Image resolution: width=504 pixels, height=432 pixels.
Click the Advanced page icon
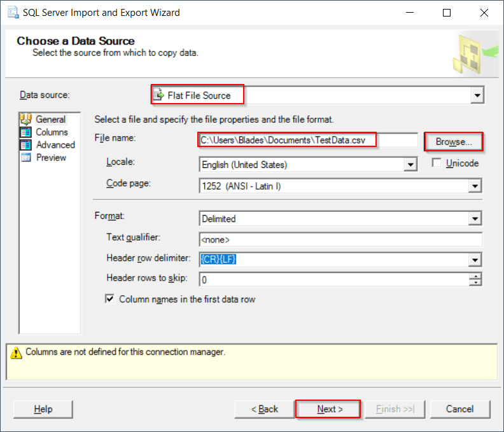(25, 145)
